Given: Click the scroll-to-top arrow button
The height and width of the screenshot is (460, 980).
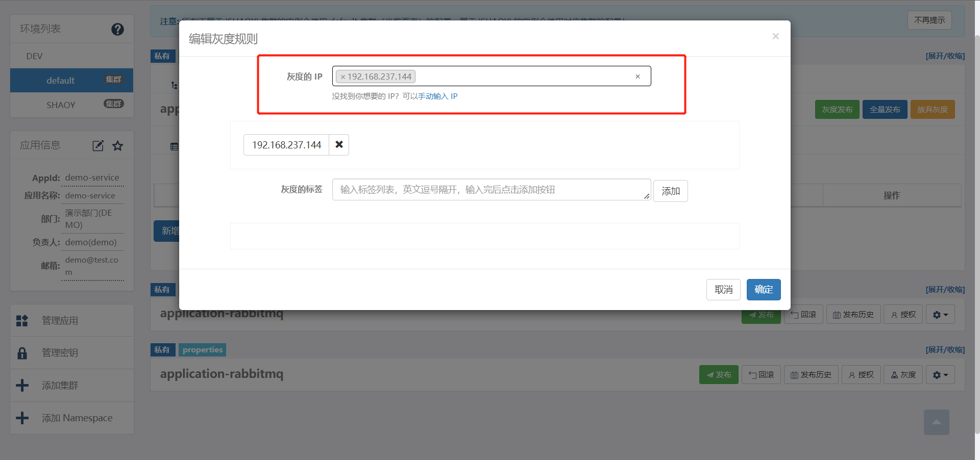Looking at the screenshot, I should pos(936,422).
